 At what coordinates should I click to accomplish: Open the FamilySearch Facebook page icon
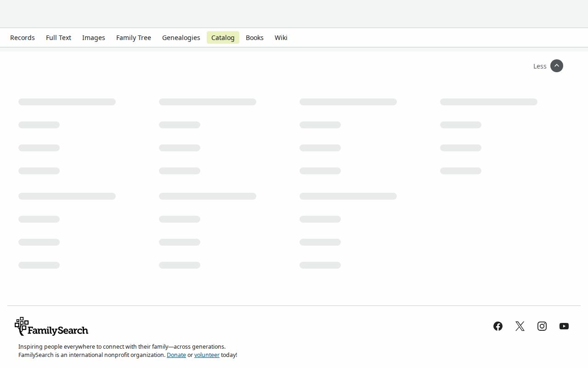(498, 326)
